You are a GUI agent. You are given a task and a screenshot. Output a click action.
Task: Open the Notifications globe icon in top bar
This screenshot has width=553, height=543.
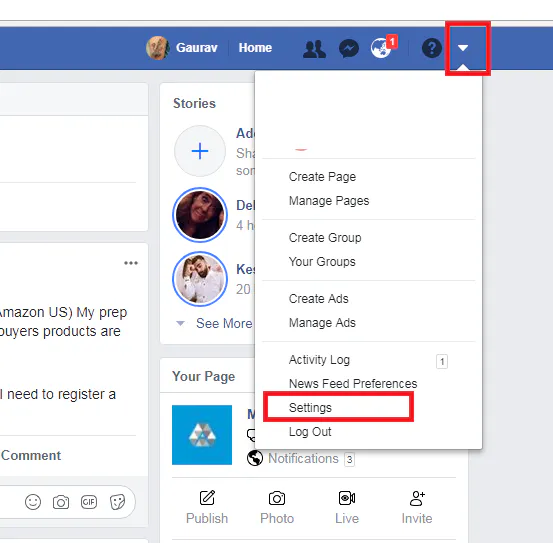coord(382,48)
